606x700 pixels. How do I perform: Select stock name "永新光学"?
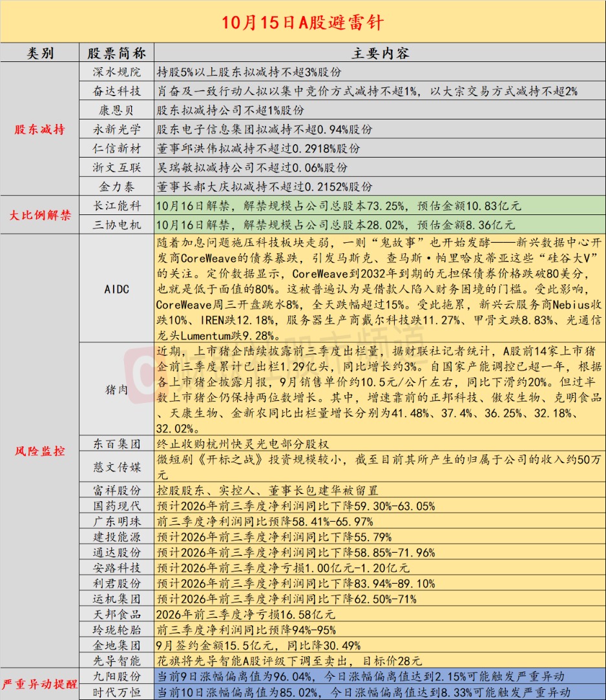116,129
